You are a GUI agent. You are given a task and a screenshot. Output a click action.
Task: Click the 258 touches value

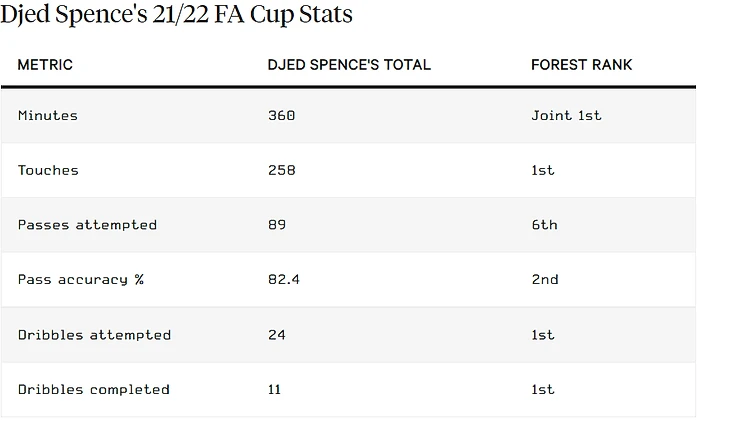281,170
